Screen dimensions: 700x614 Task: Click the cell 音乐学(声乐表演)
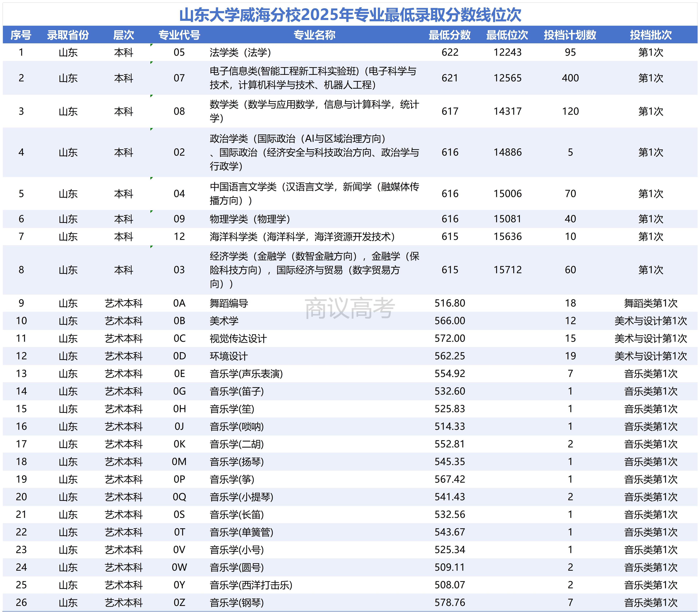pyautogui.click(x=246, y=374)
